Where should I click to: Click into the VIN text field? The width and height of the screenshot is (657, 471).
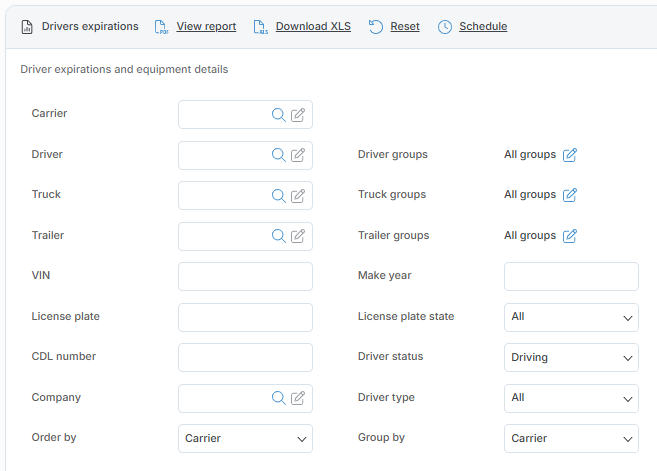click(x=245, y=277)
